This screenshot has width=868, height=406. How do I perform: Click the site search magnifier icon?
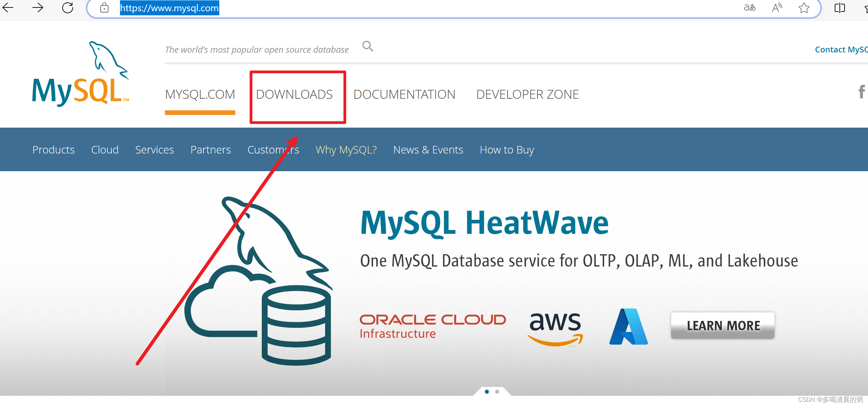[368, 46]
